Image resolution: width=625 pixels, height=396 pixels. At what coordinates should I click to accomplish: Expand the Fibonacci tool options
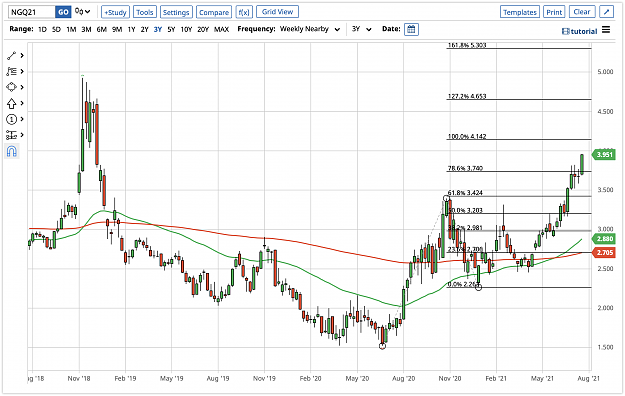coord(22,71)
